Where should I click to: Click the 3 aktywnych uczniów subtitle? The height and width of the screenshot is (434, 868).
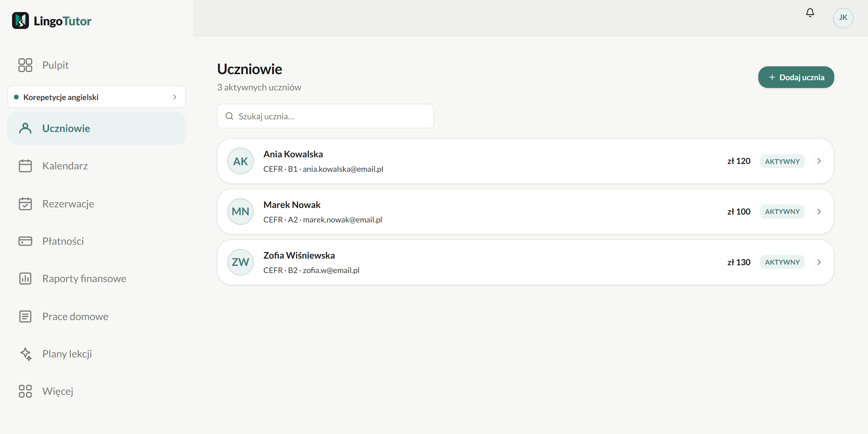[x=259, y=87]
